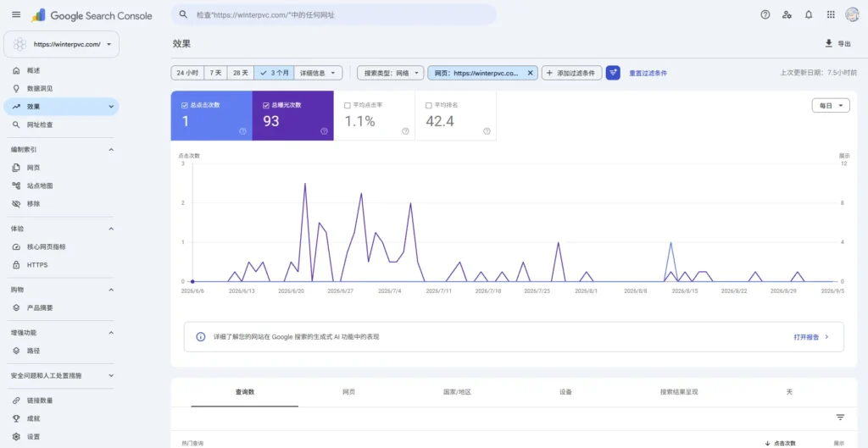The image size is (868, 448).
Task: Expand 安全问题和人工处置措施 section
Action: (111, 375)
